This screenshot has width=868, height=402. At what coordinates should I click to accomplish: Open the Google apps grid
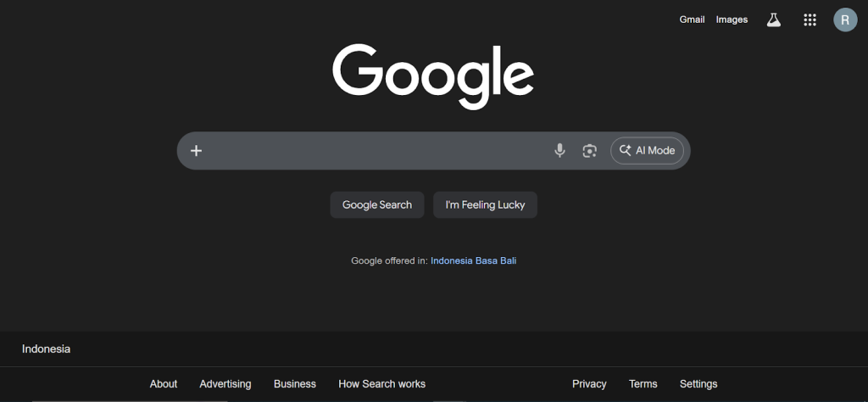click(810, 20)
